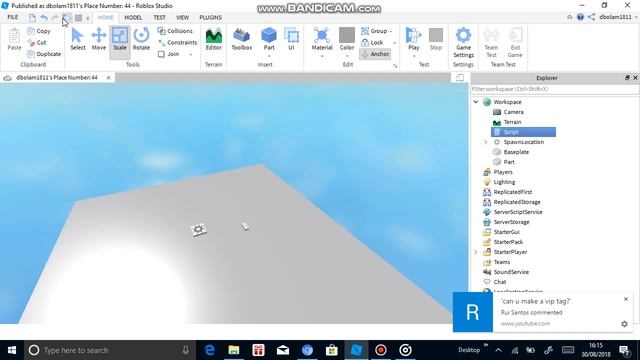Collapse the Workspace tree node
The height and width of the screenshot is (360, 640).
(x=476, y=102)
